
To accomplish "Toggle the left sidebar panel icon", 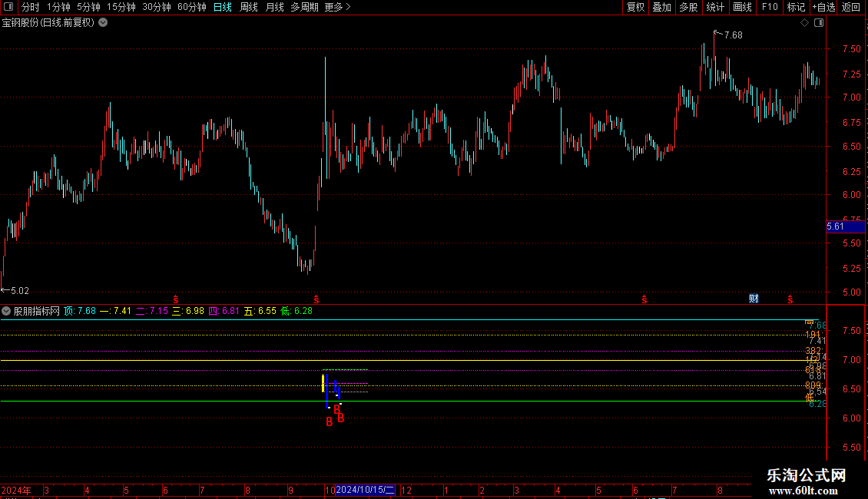I will click(x=7, y=7).
